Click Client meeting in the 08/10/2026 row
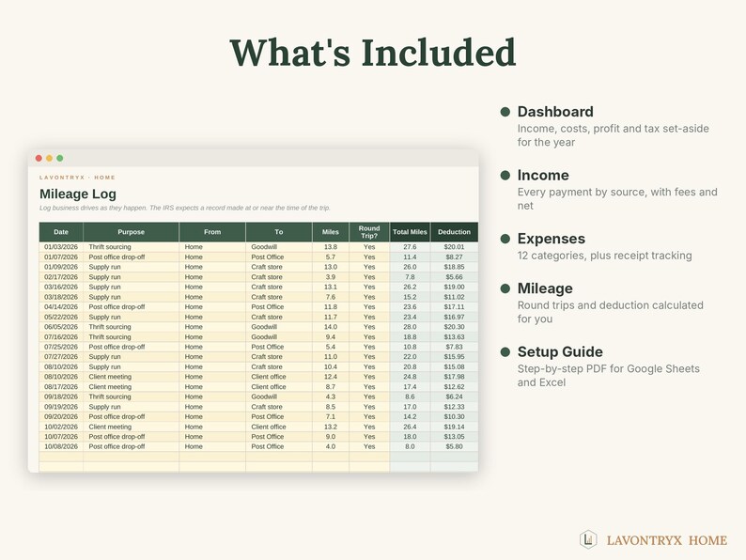The width and height of the screenshot is (746, 560). (110, 377)
